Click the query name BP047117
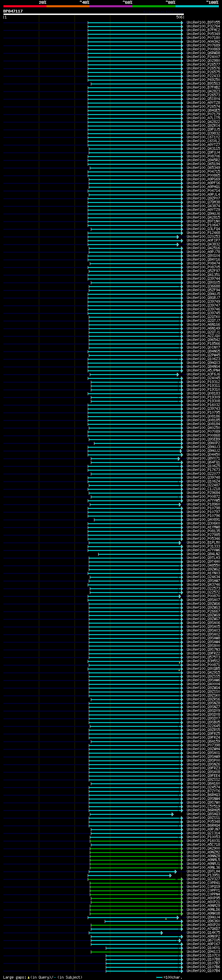222x980 pixels. tap(13, 11)
